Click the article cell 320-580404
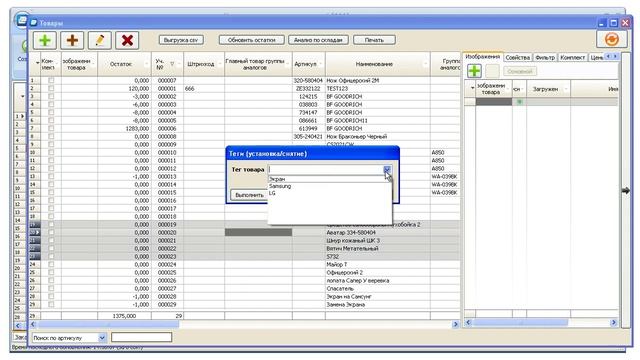 tap(308, 80)
